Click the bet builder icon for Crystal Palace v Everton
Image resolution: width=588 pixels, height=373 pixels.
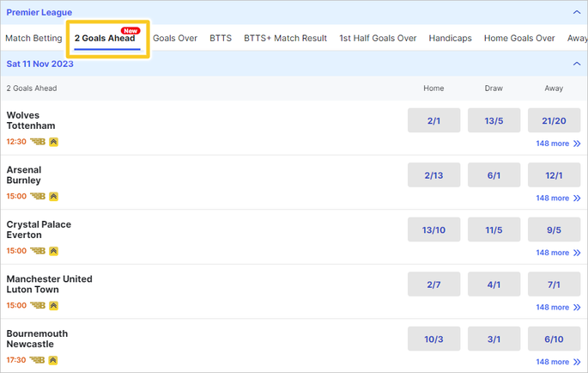pyautogui.click(x=38, y=251)
